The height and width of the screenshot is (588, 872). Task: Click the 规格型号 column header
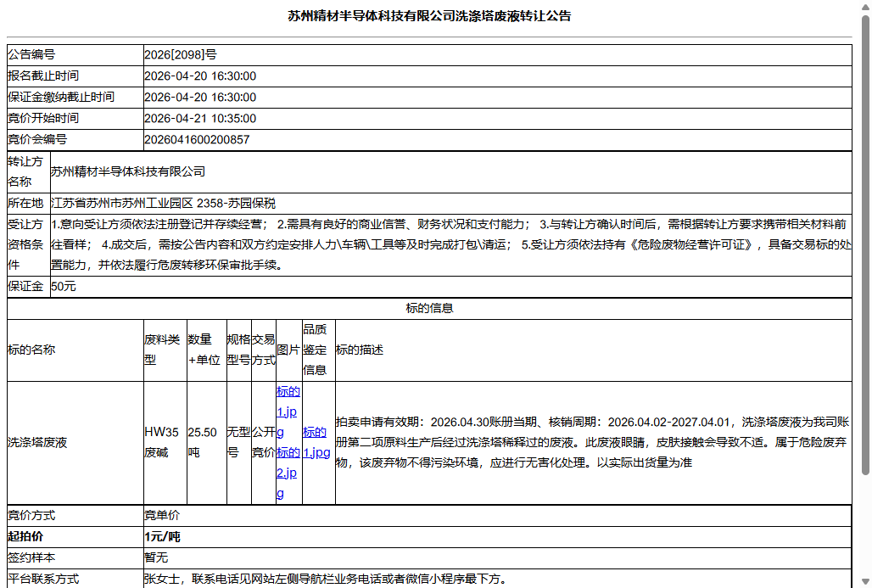239,350
